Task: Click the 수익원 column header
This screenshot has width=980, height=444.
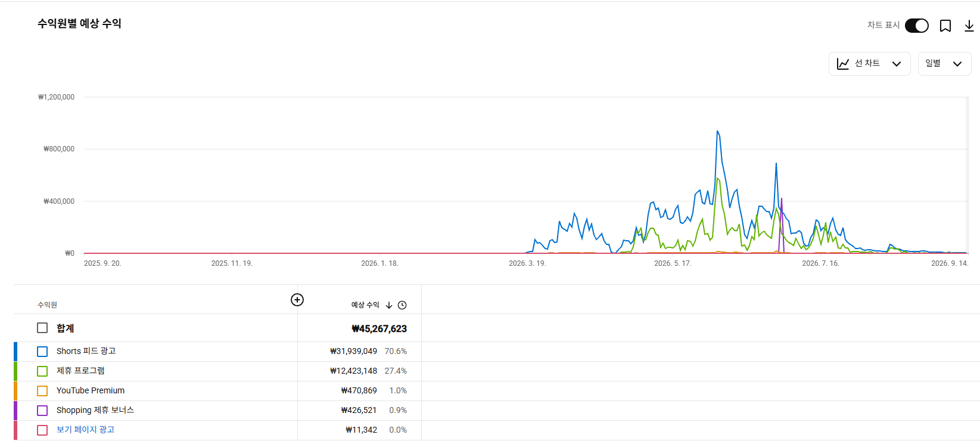Action: pyautogui.click(x=47, y=305)
